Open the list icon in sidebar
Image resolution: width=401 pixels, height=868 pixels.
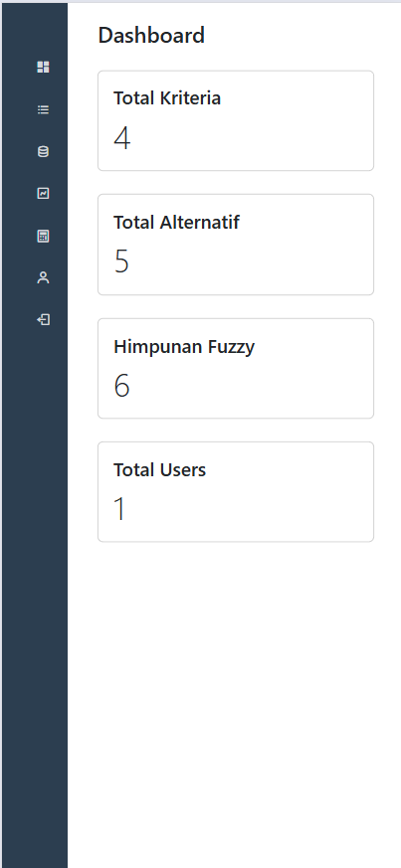[43, 109]
